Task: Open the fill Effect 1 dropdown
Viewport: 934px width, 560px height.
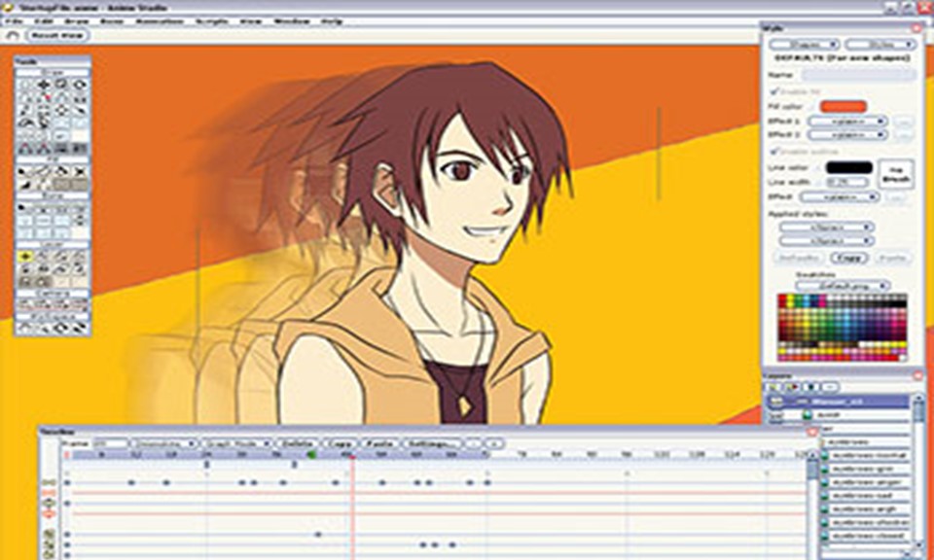Action: click(x=847, y=122)
